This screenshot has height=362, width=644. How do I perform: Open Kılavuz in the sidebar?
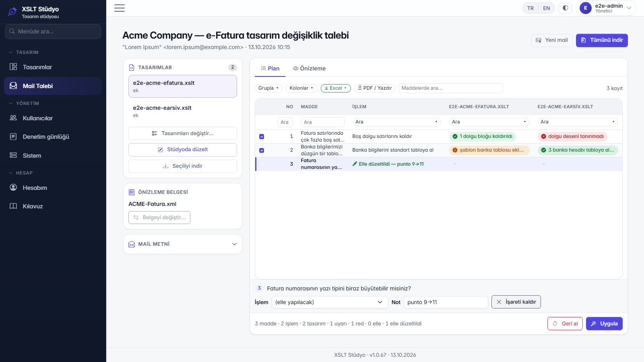point(53,206)
